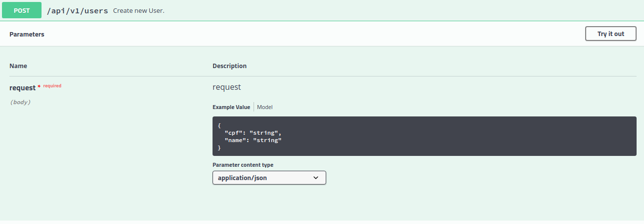Click the 'Parameter content type' label
This screenshot has width=644, height=224.
(x=243, y=165)
